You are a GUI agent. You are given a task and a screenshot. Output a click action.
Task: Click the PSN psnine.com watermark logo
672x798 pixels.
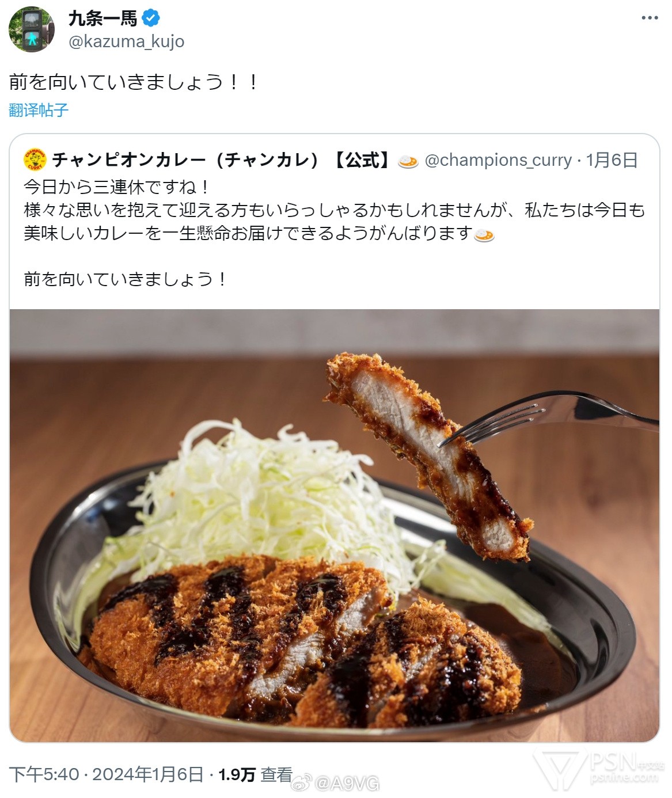coord(599,769)
